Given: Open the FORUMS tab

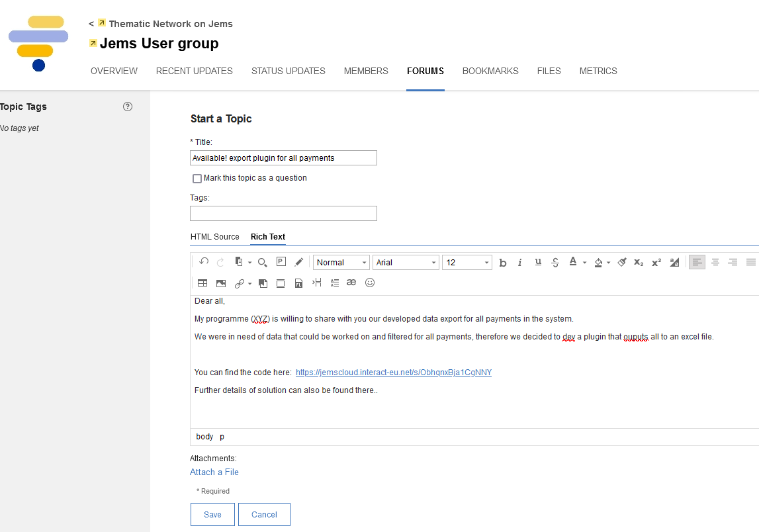Looking at the screenshot, I should pos(425,71).
